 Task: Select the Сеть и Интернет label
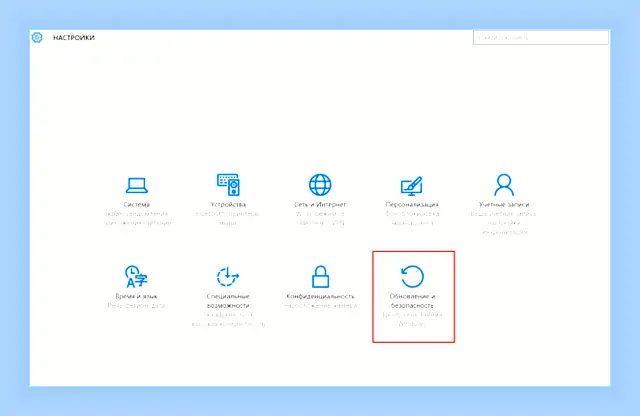pyautogui.click(x=320, y=205)
